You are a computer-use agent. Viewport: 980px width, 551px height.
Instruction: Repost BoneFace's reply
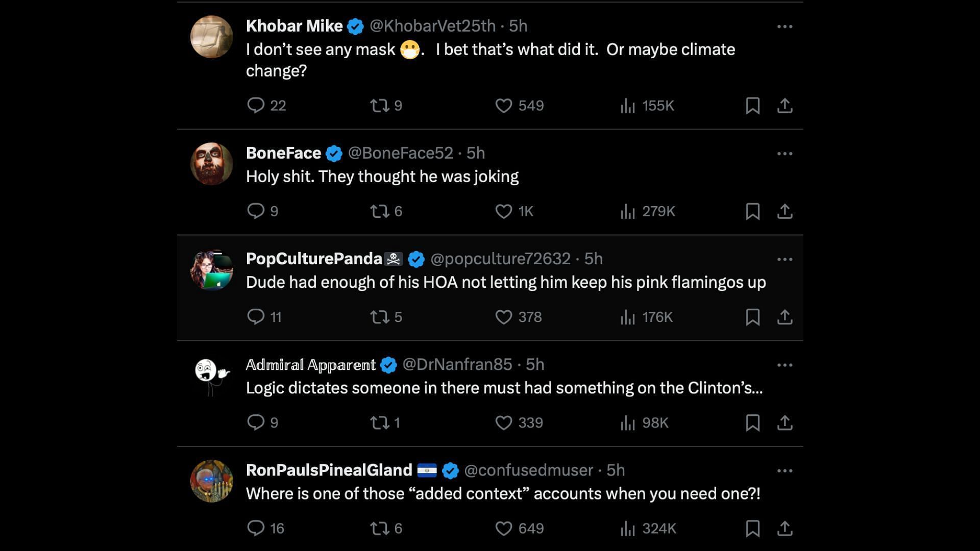click(x=379, y=211)
